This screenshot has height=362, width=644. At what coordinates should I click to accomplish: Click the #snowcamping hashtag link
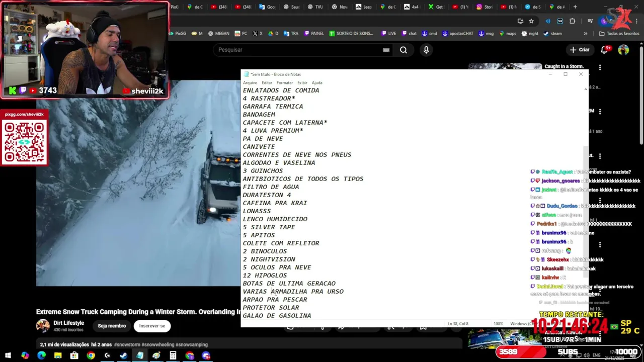point(191,344)
